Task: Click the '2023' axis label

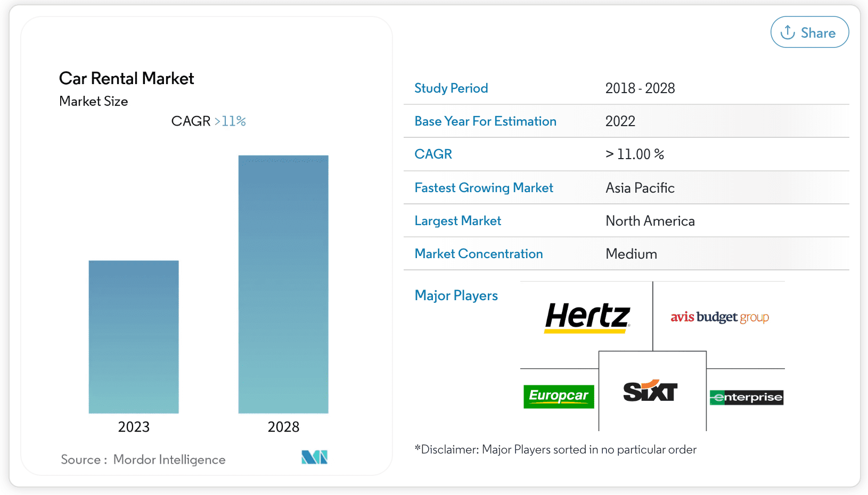Action: click(x=134, y=427)
